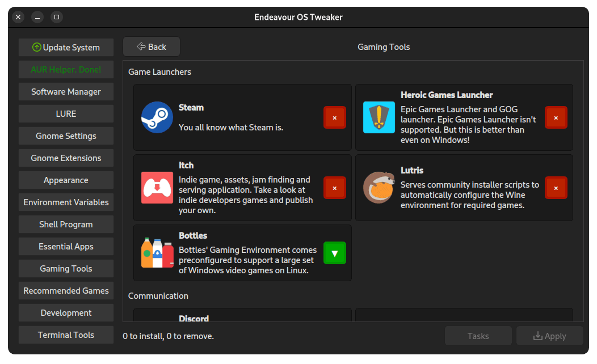The height and width of the screenshot is (364, 597).
Task: Switch to the Appearance section
Action: point(66,180)
